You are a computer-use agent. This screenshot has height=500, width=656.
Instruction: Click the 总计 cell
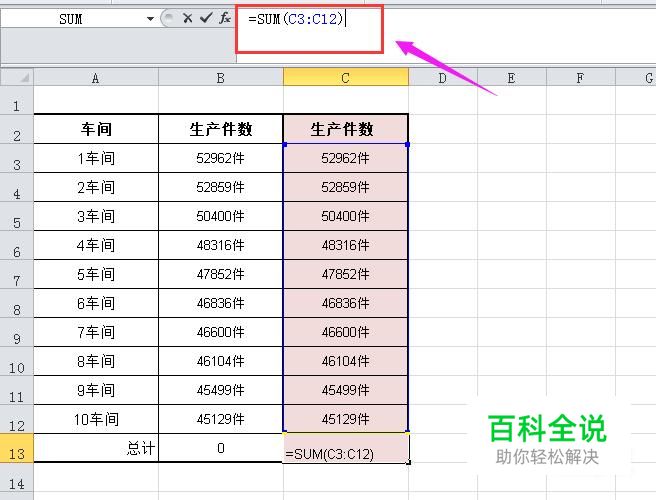tap(96, 448)
